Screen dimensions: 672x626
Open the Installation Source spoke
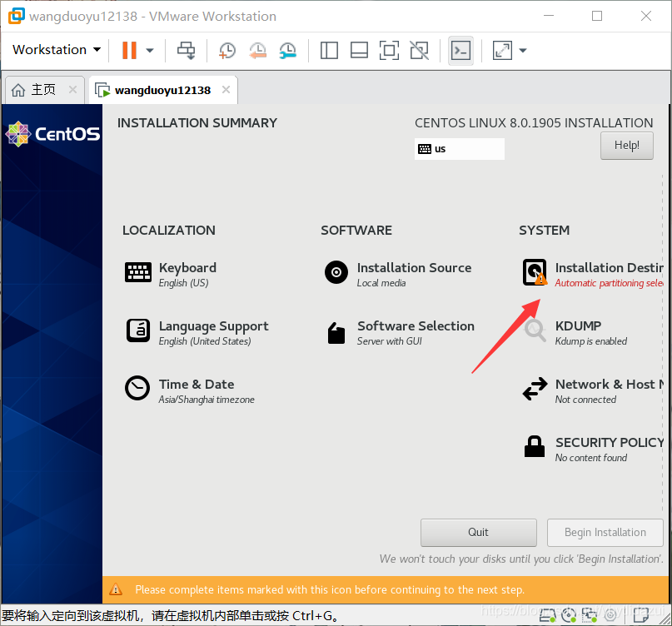(x=398, y=274)
